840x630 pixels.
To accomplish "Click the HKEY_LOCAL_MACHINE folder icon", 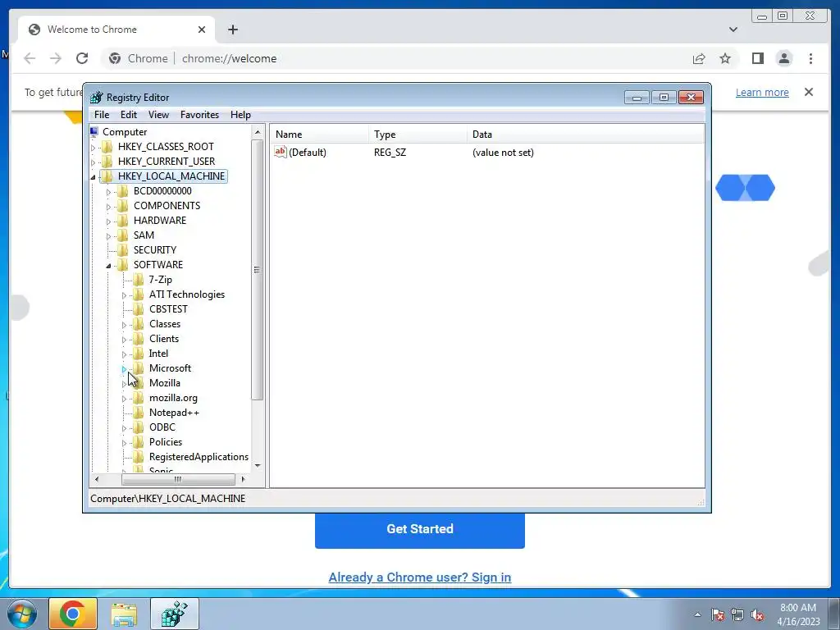I will click(107, 176).
